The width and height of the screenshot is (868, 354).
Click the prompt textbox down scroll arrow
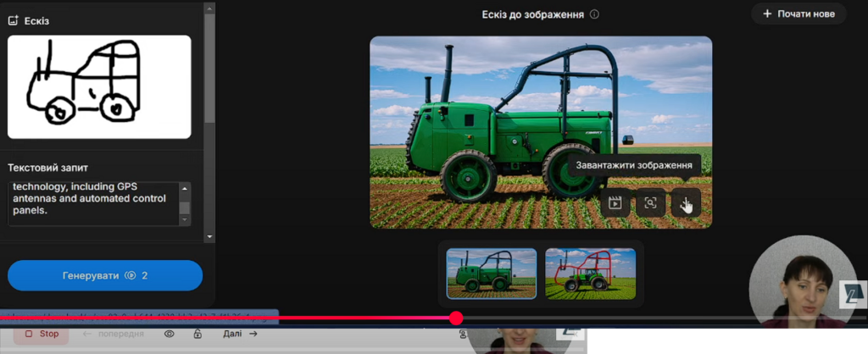pos(185,219)
